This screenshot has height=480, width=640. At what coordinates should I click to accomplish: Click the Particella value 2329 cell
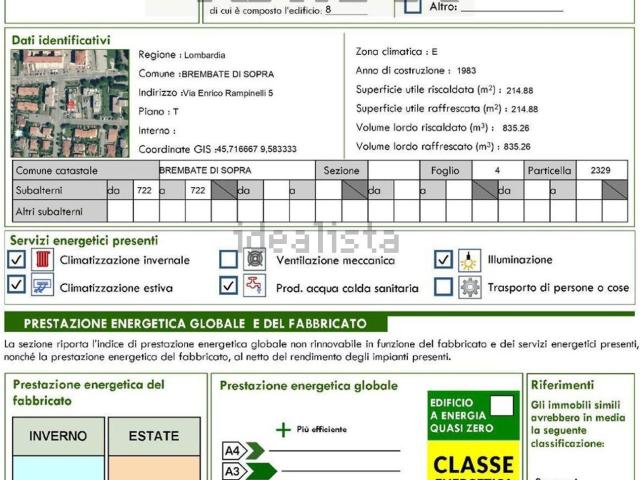(602, 170)
